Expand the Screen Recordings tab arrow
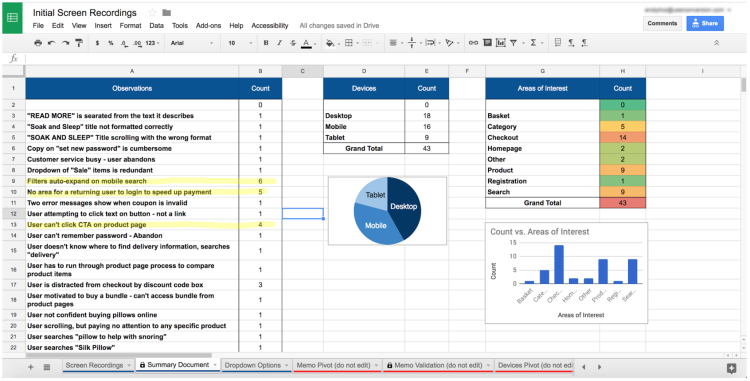This screenshot has height=381, width=750. [x=129, y=366]
